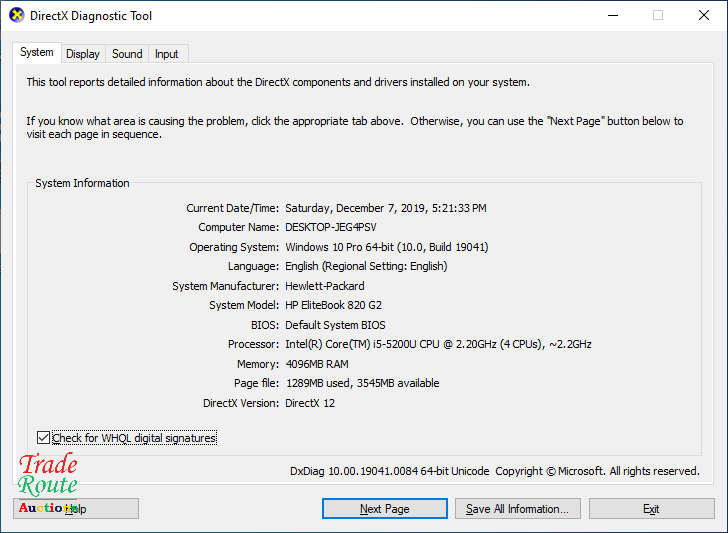Go to the Sound tab
This screenshot has width=728, height=533.
(x=127, y=54)
